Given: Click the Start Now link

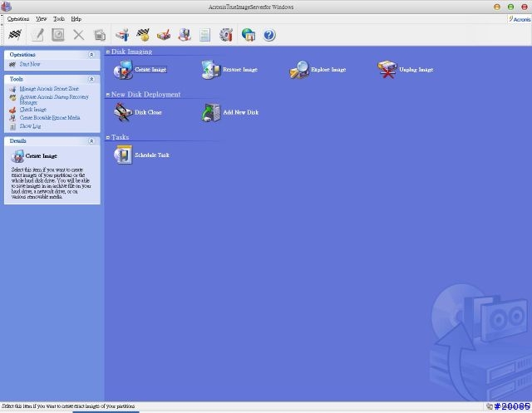Looking at the screenshot, I should click(x=30, y=64).
